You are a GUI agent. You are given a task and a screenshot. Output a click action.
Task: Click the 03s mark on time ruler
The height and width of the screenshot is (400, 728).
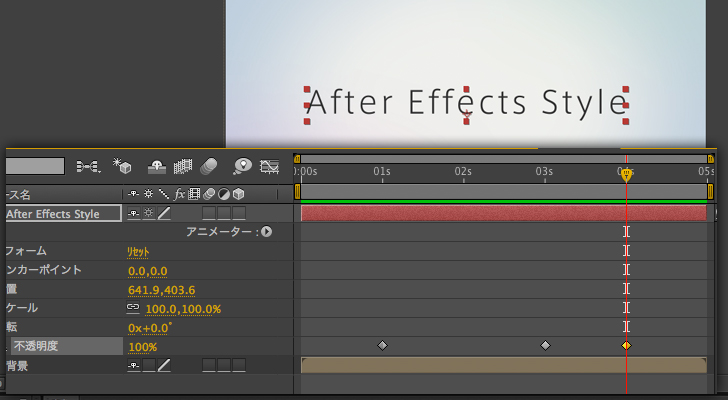pyautogui.click(x=545, y=172)
